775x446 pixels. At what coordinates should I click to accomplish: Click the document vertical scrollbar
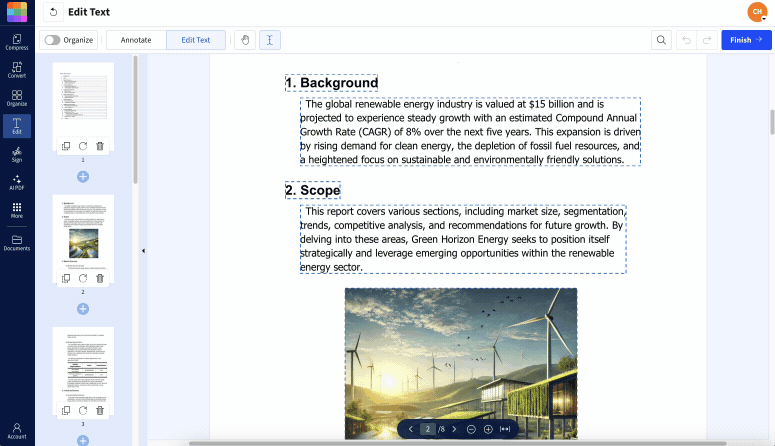[772, 122]
